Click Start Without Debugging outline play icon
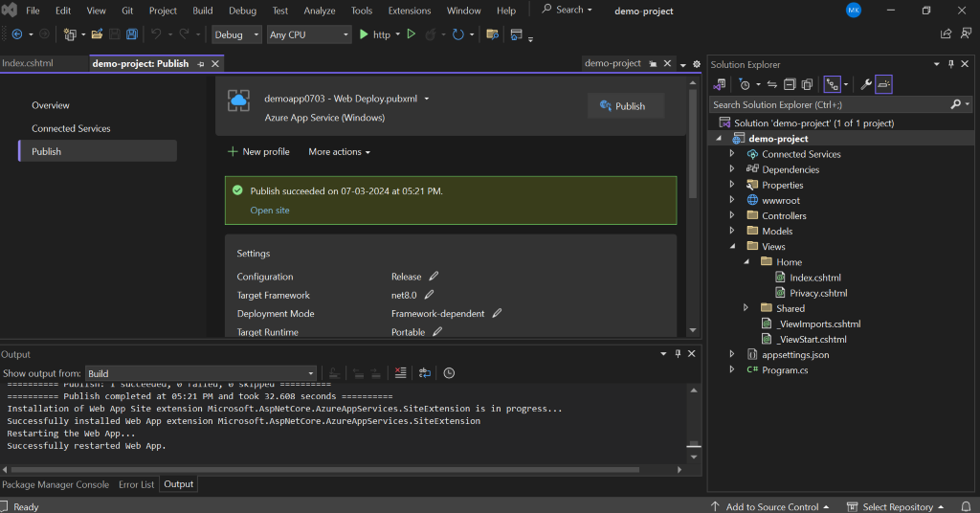This screenshot has height=513, width=980. coord(412,34)
